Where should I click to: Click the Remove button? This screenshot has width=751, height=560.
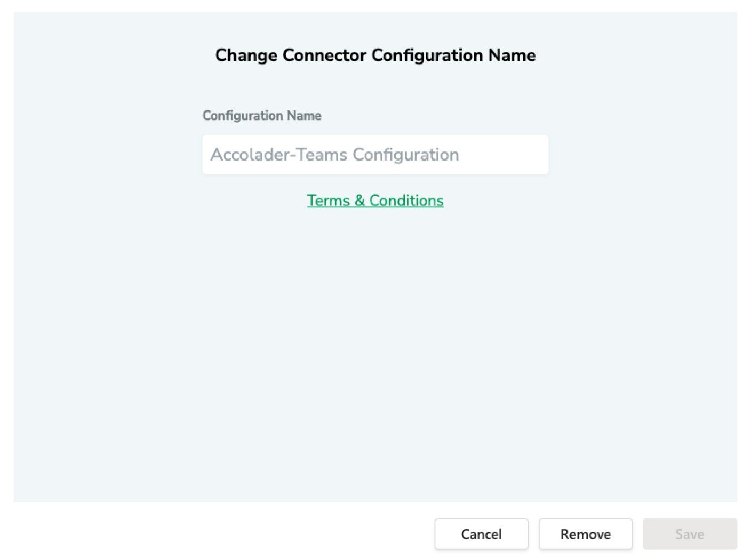pos(585,534)
